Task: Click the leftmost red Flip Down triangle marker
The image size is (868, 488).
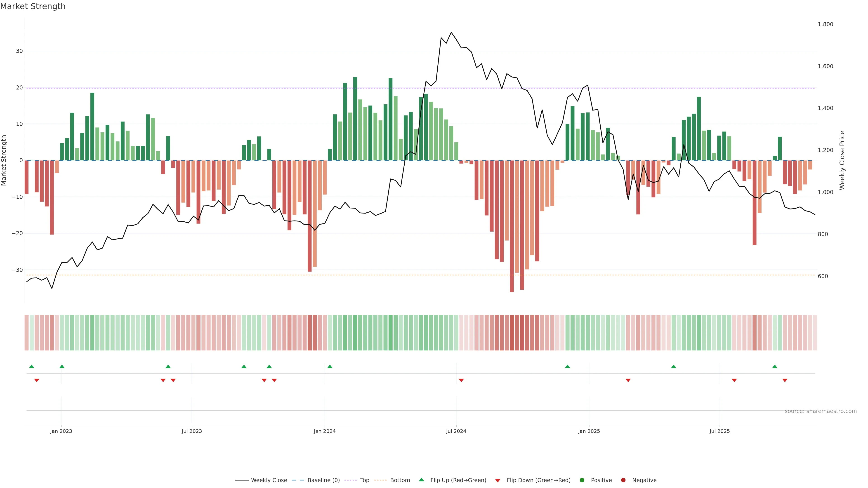Action: (x=37, y=380)
